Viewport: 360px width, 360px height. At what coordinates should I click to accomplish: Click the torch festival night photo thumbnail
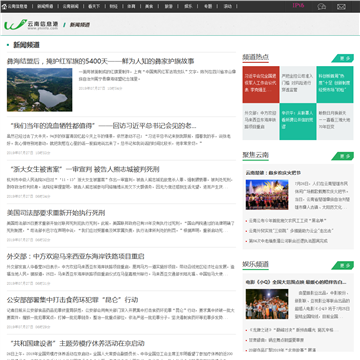[x=267, y=195]
